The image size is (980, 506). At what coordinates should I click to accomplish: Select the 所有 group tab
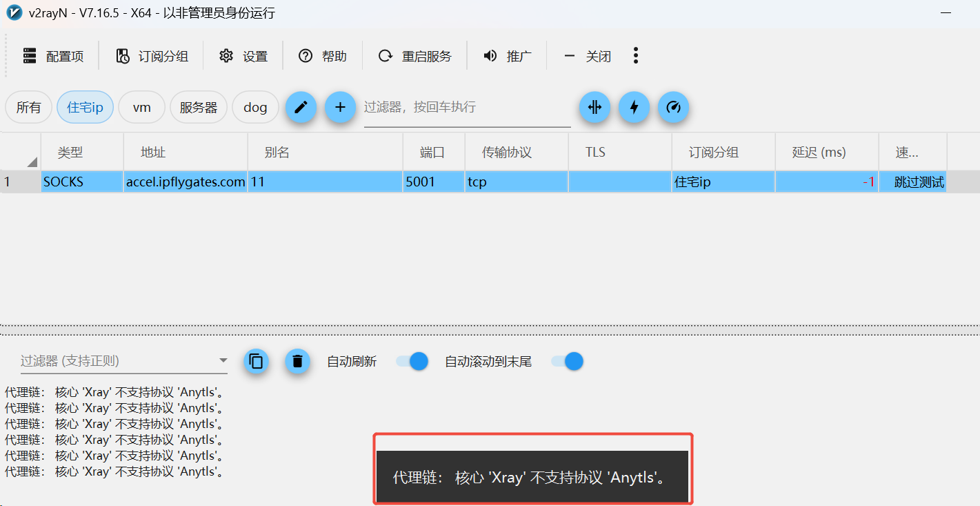pos(28,107)
